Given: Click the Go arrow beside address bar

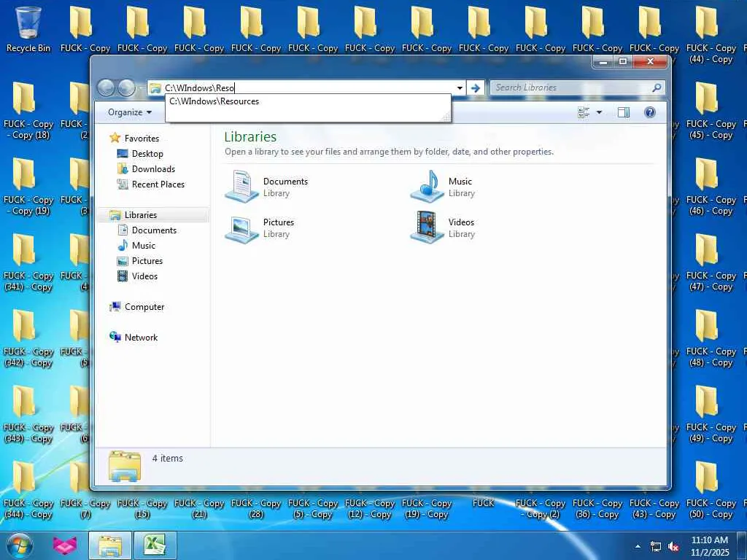Looking at the screenshot, I should tap(475, 87).
